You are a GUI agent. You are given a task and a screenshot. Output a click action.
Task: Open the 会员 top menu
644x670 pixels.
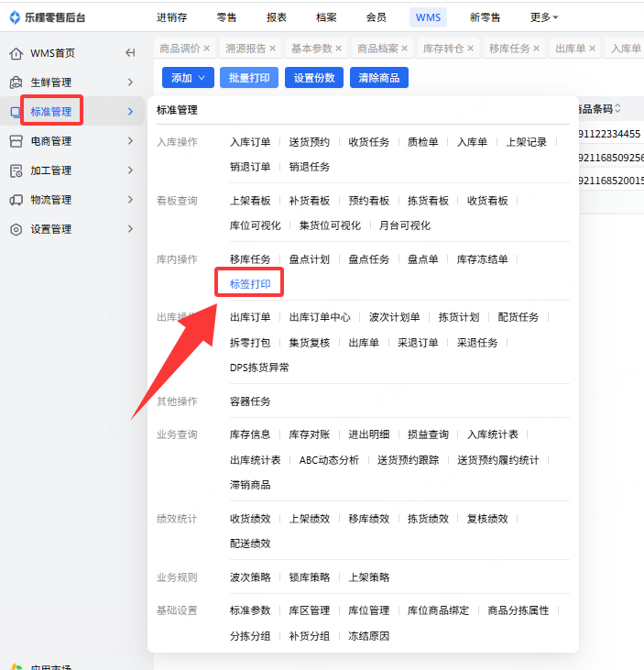[377, 17]
